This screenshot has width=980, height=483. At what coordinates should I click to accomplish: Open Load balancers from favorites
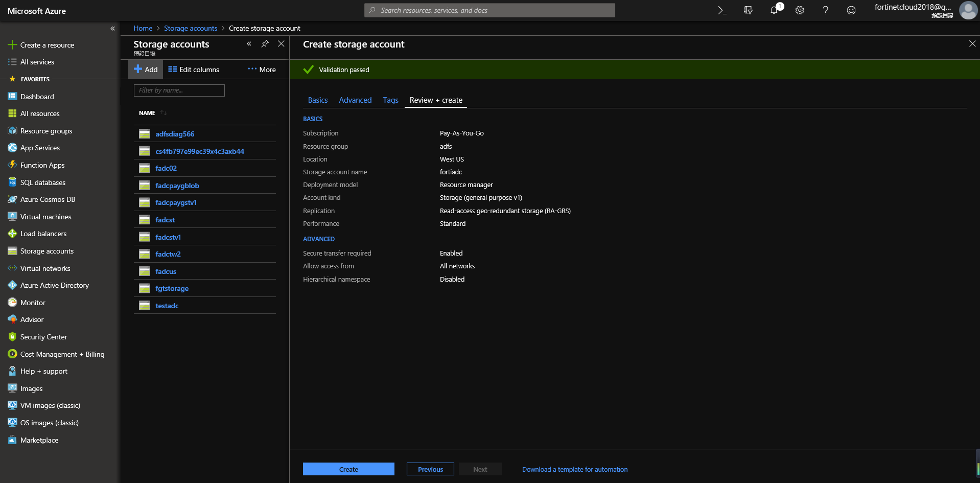43,233
